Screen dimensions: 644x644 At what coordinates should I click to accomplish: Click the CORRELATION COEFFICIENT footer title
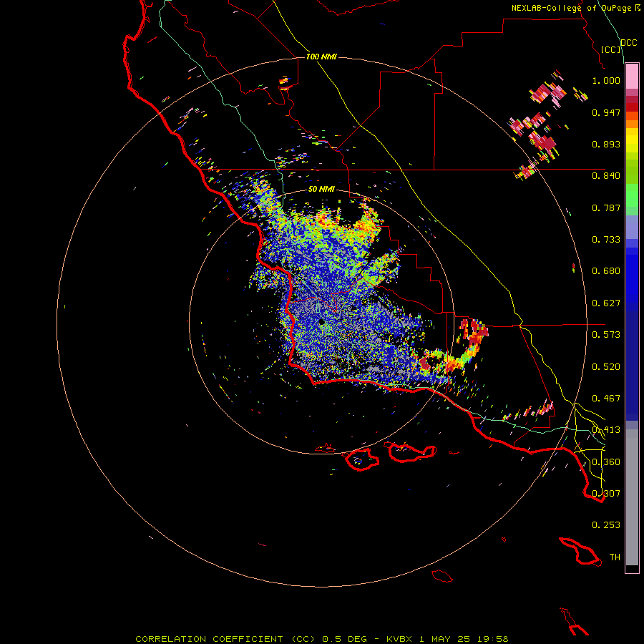(209, 639)
